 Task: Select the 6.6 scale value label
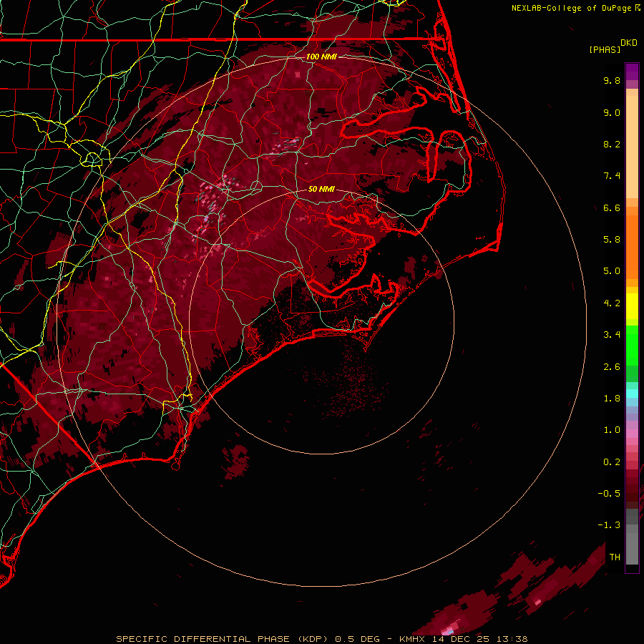(x=612, y=208)
